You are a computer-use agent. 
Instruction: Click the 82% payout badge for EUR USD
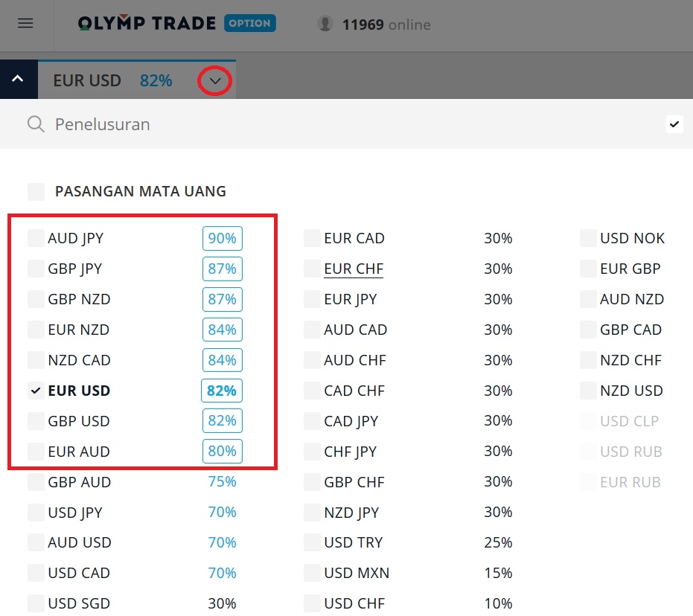click(222, 391)
